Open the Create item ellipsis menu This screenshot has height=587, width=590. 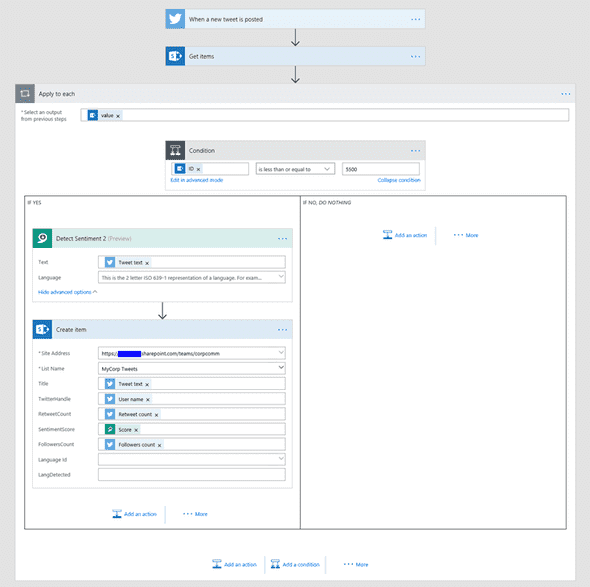282,330
